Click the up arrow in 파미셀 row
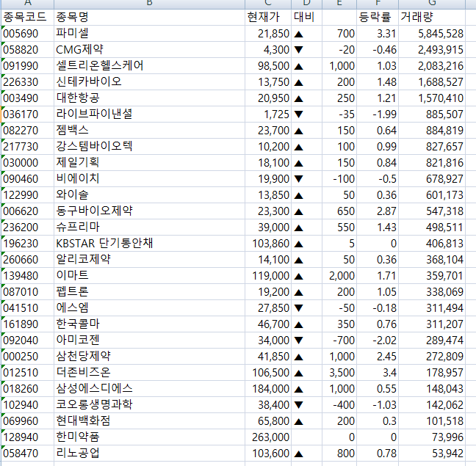Viewport: 476px width, 466px height. pos(299,34)
